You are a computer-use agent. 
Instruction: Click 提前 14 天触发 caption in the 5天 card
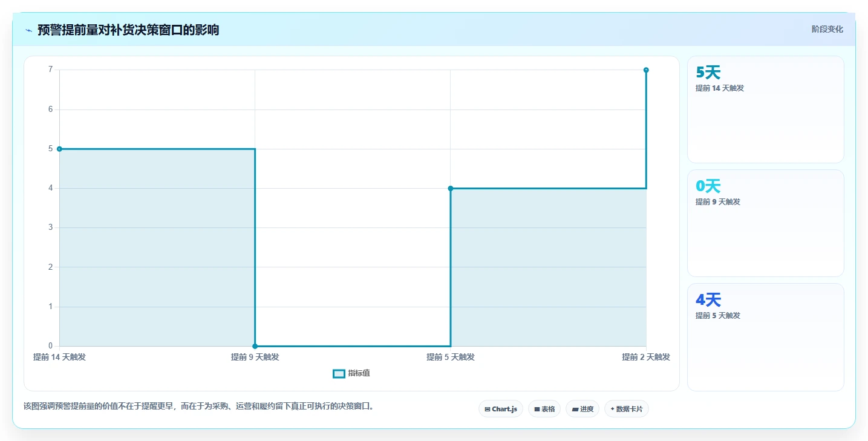(x=720, y=88)
